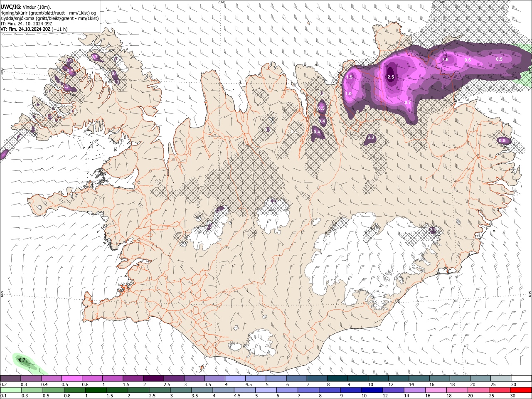Select the 2.5–3 swatch in the lower legend row
This screenshot has height=399, width=532.
[160, 390]
